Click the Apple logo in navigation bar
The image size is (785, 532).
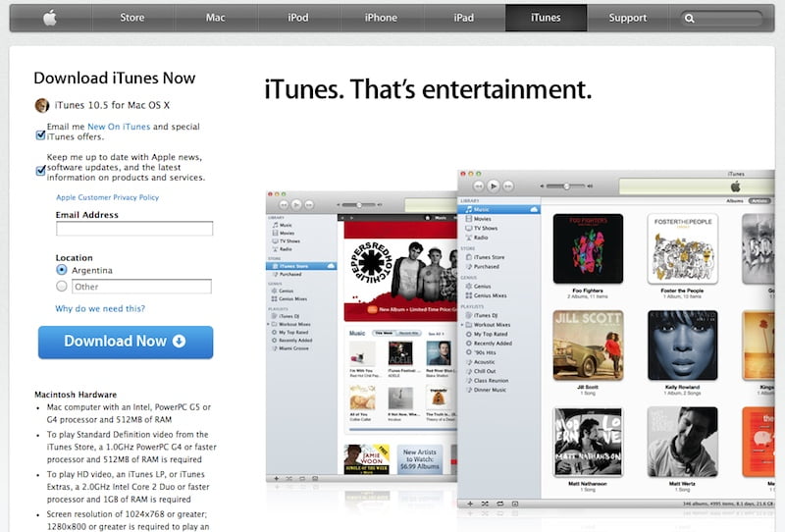click(x=47, y=18)
